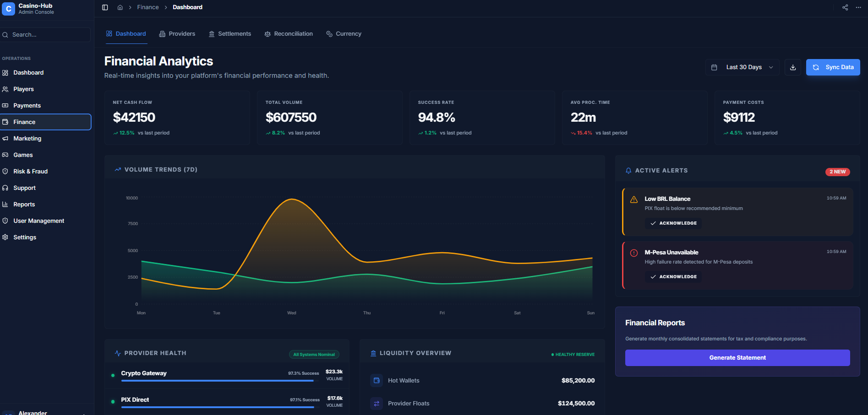Select the Payments icon in the sidebar
The image size is (868, 415).
(5, 105)
